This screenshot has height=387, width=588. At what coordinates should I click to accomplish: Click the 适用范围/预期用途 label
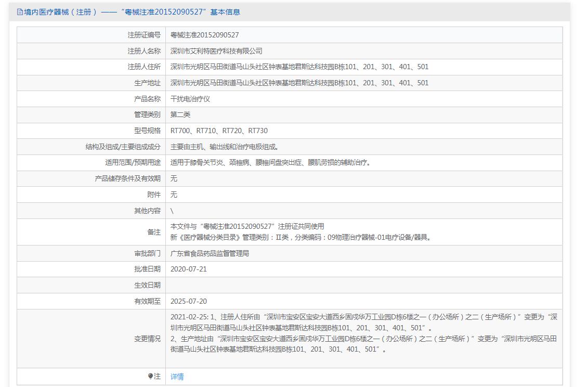pos(133,162)
